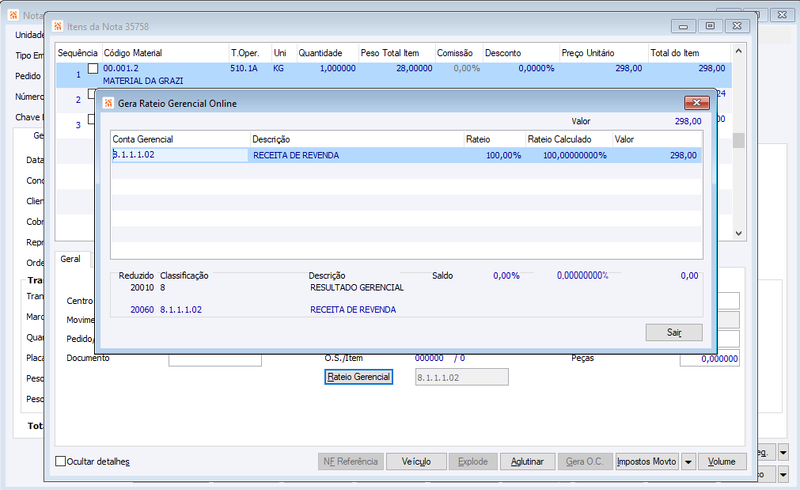Click the Total do Item column header

[689, 53]
